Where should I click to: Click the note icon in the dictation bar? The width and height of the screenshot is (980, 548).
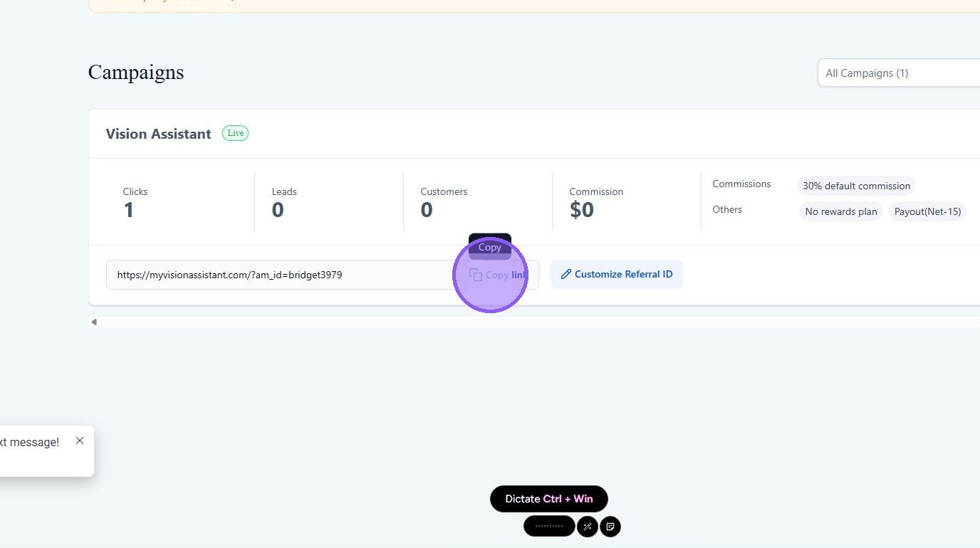pyautogui.click(x=610, y=527)
